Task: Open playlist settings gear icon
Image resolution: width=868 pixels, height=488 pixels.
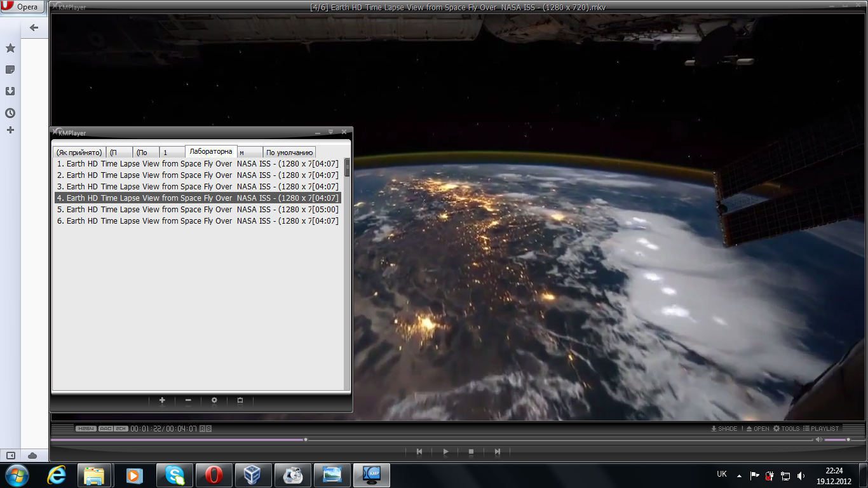Action: pyautogui.click(x=214, y=400)
